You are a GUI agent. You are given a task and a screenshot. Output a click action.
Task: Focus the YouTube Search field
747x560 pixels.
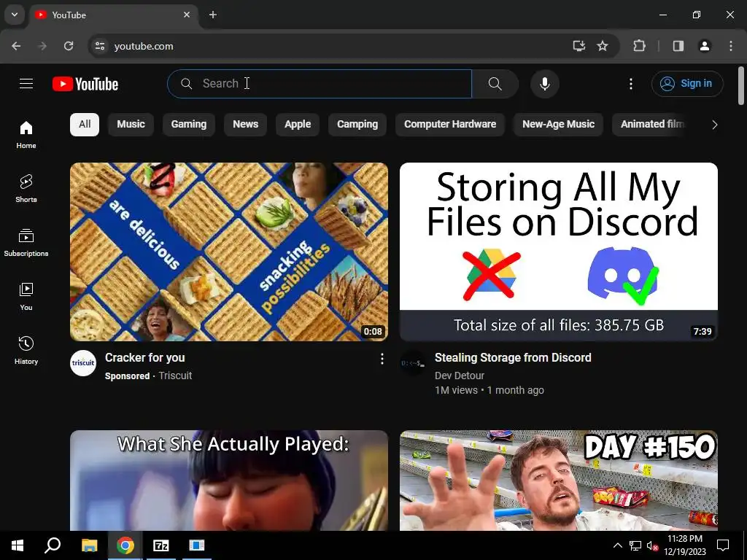click(320, 84)
